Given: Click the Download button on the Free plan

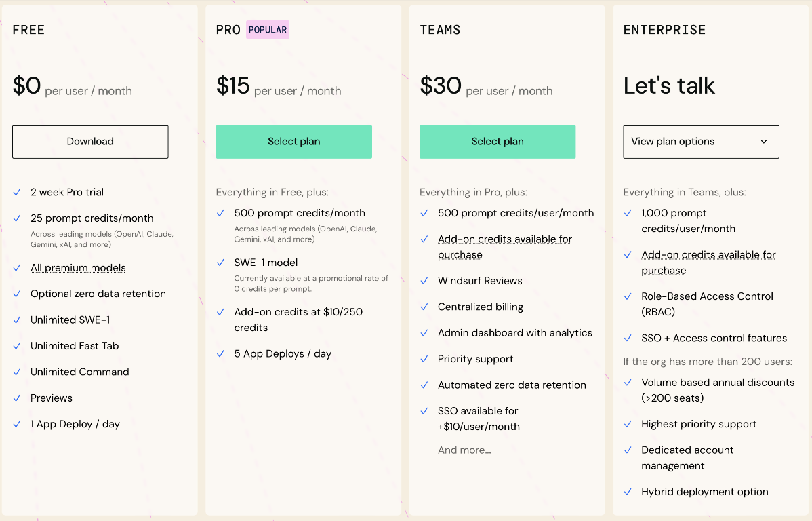Looking at the screenshot, I should coord(90,142).
